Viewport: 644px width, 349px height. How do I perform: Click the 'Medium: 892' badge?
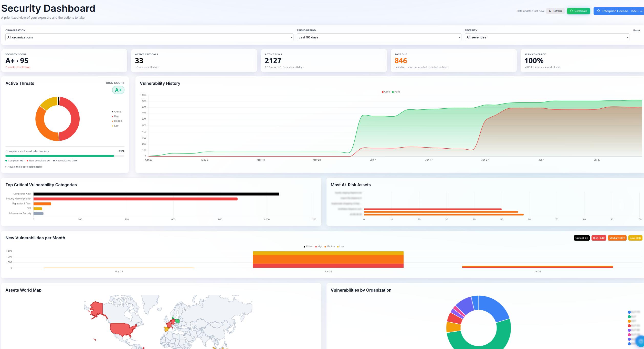[x=617, y=238]
